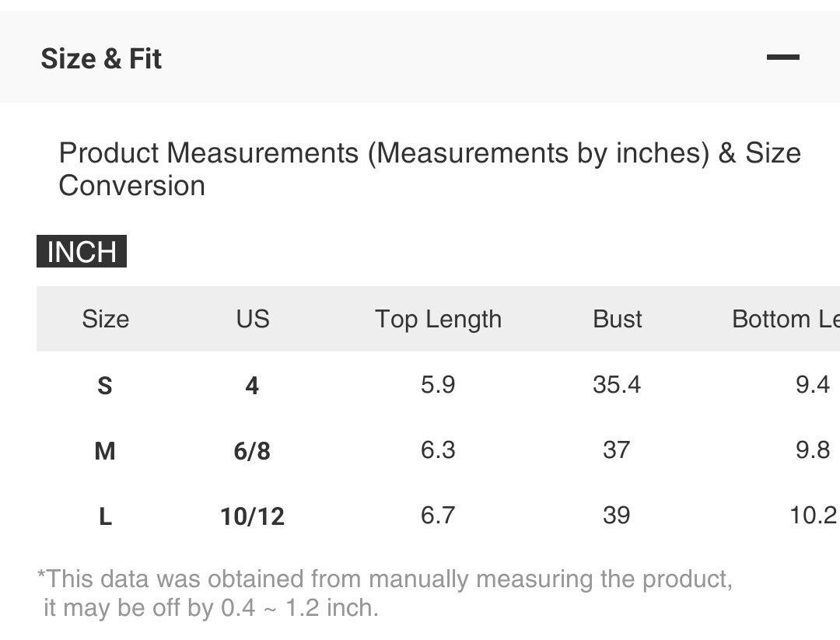The height and width of the screenshot is (640, 840).
Task: Click US size 10/12 cell
Action: coord(252,516)
